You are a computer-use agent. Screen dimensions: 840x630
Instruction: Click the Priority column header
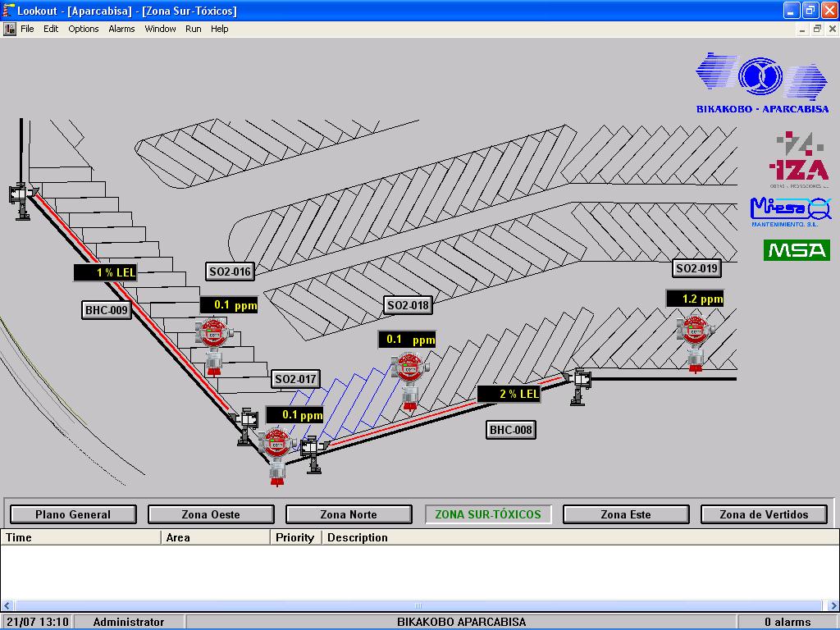295,537
